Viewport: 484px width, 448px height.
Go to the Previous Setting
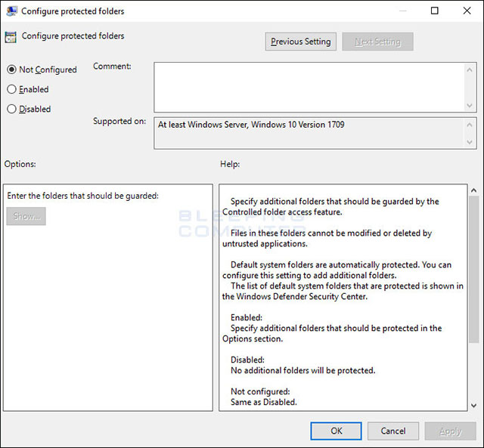[301, 42]
